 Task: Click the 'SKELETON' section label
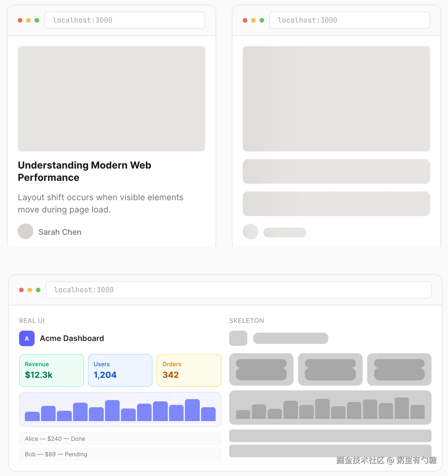247,321
